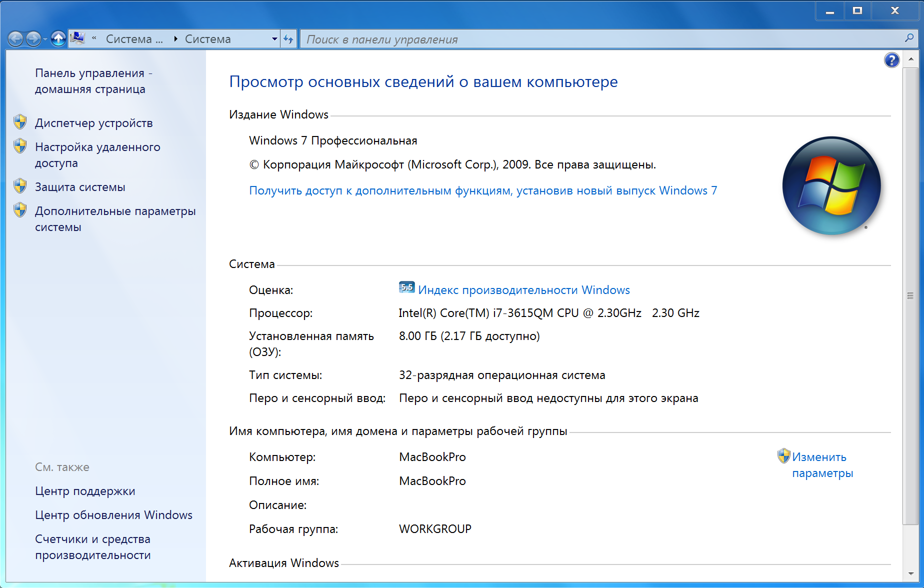924x588 pixels.
Task: Click the WORKGROUP value
Action: tap(435, 529)
